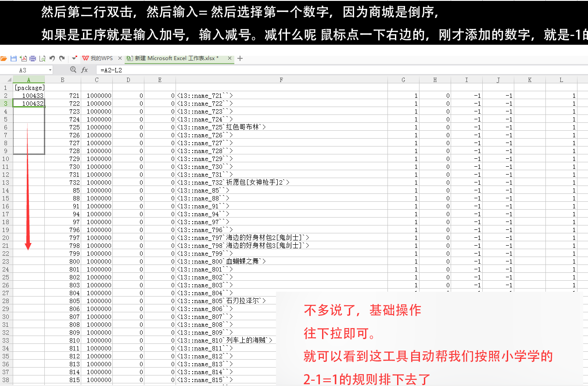Click the formula bar containing =A2-L2

click(x=307, y=70)
